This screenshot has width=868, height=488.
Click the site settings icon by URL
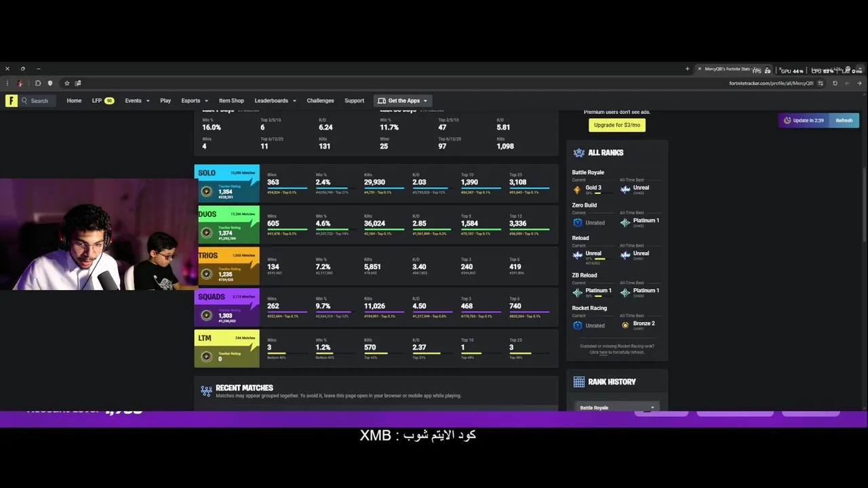[x=821, y=83]
